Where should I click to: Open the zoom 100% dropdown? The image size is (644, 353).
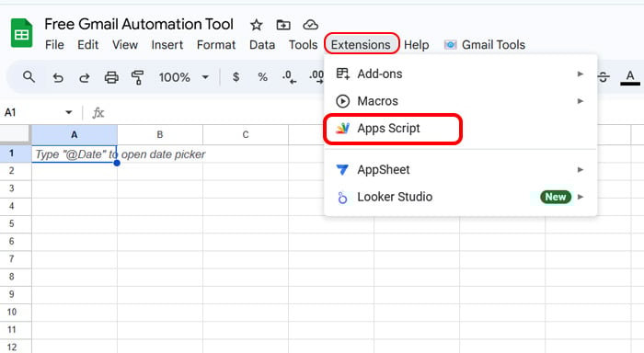point(184,77)
